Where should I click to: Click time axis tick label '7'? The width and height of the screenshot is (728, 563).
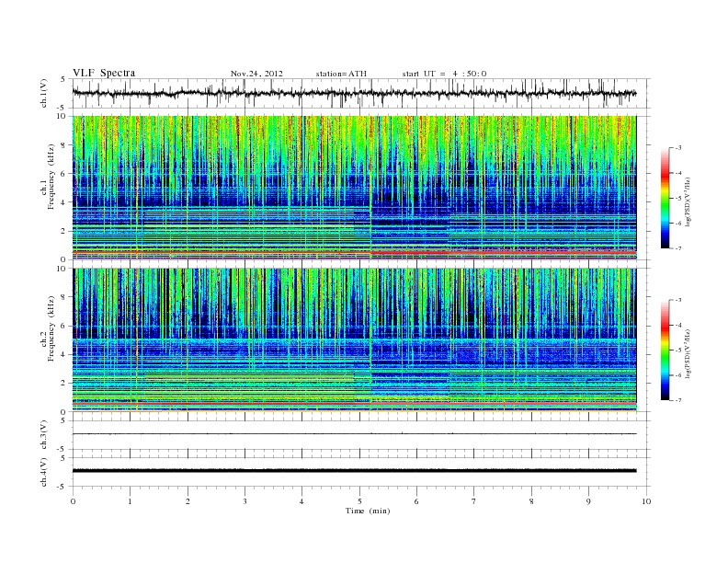coord(474,501)
